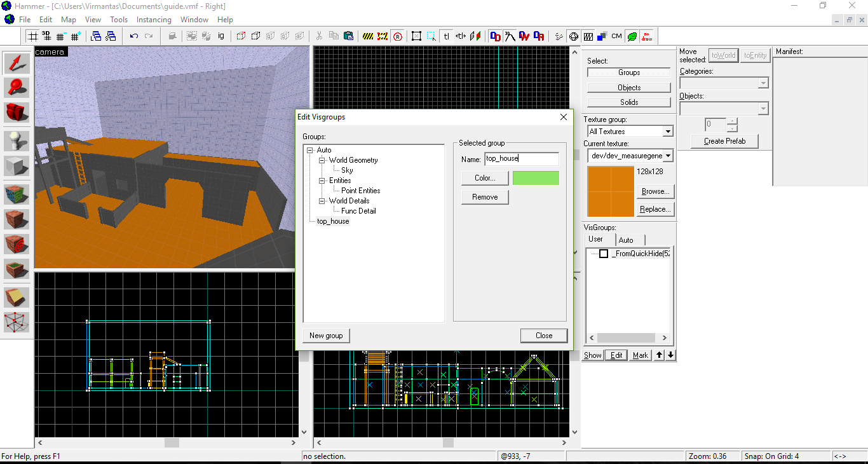Click the undo arrow in toolbar

click(x=134, y=36)
